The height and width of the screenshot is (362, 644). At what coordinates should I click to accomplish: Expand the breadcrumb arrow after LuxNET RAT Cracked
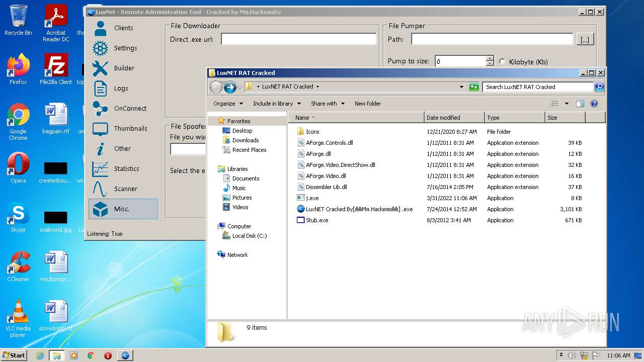pyautogui.click(x=317, y=86)
